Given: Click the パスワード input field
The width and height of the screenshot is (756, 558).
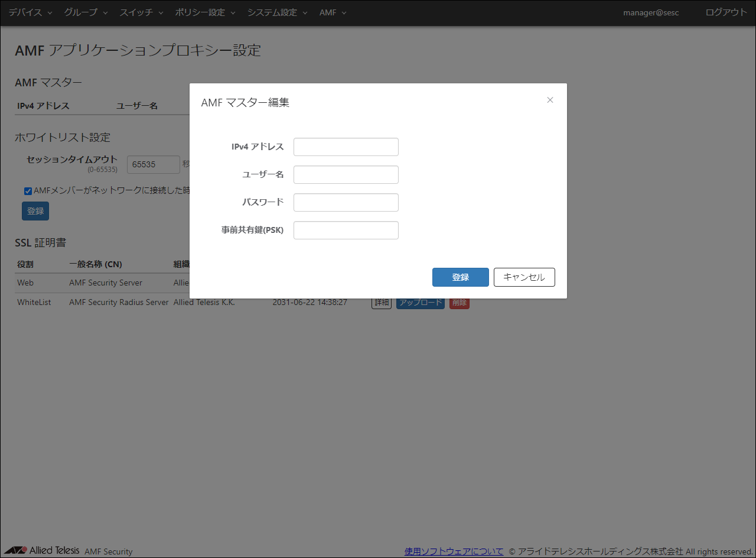Looking at the screenshot, I should (x=346, y=202).
